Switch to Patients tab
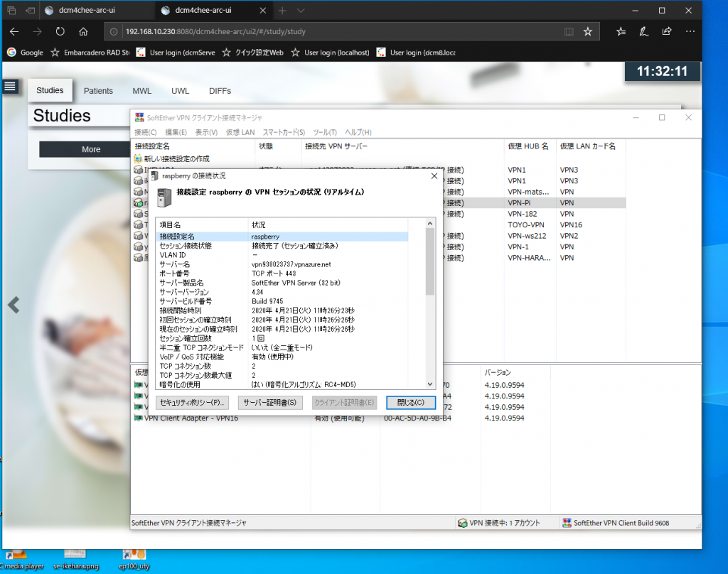 point(98,91)
